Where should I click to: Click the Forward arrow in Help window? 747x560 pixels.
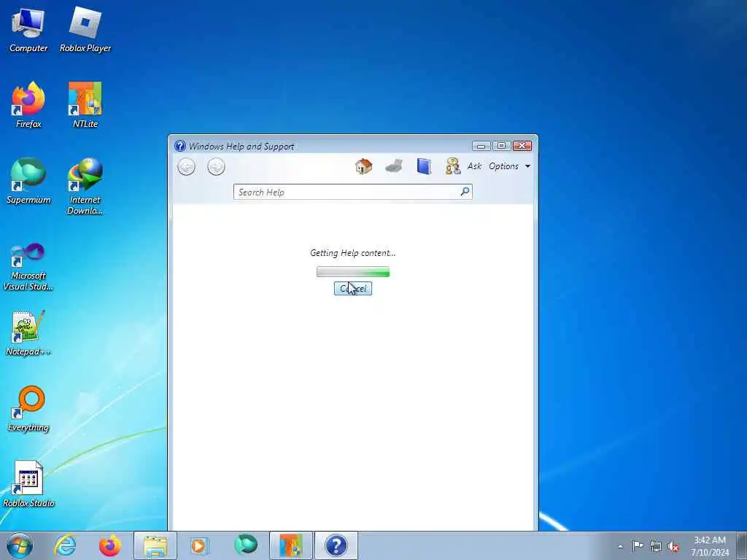(x=216, y=167)
